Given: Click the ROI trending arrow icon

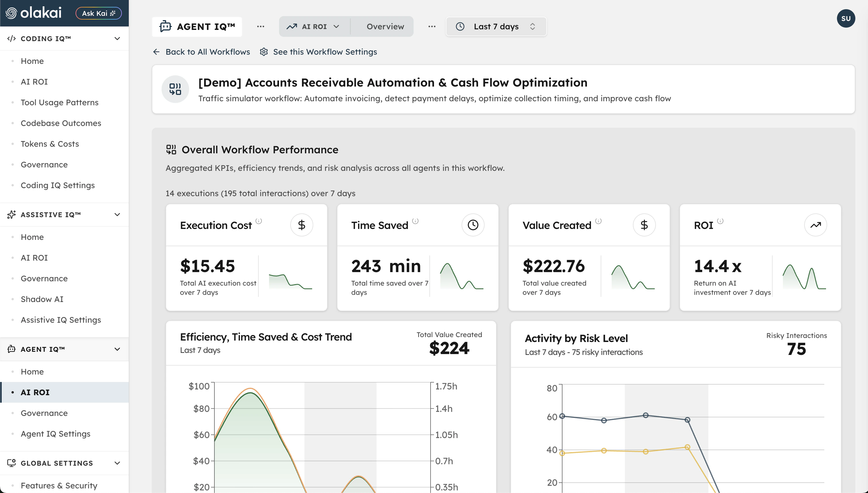Looking at the screenshot, I should coord(816,225).
